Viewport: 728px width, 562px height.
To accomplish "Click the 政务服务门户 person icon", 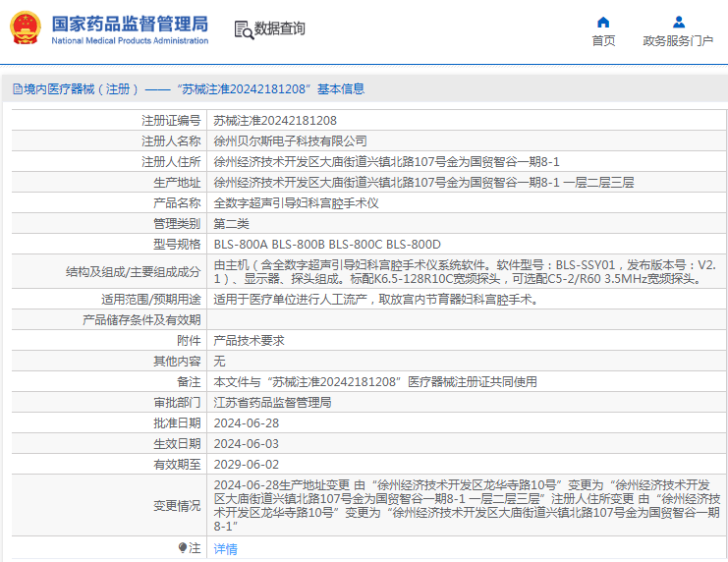I will click(x=678, y=22).
